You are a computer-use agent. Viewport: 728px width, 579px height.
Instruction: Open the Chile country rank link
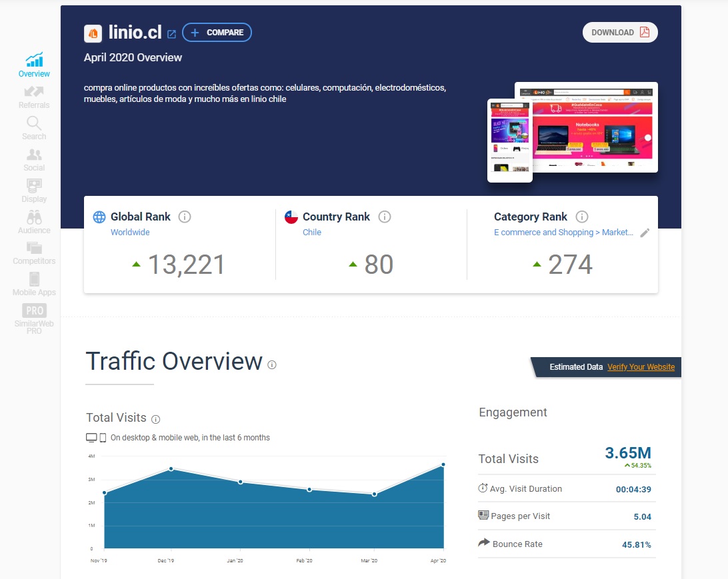tap(312, 232)
